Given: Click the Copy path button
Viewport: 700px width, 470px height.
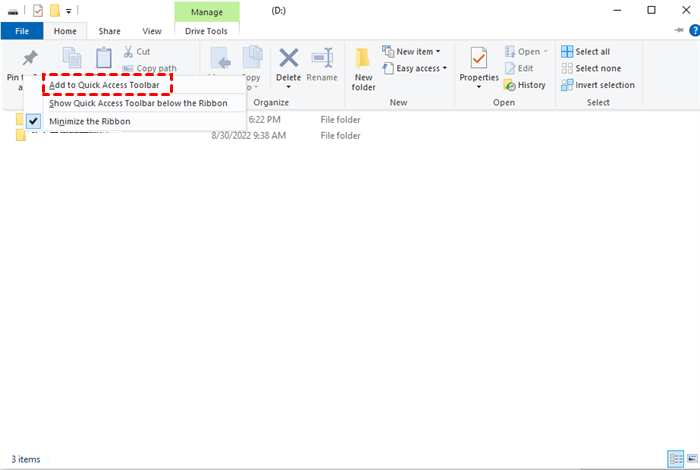Looking at the screenshot, I should pos(150,68).
